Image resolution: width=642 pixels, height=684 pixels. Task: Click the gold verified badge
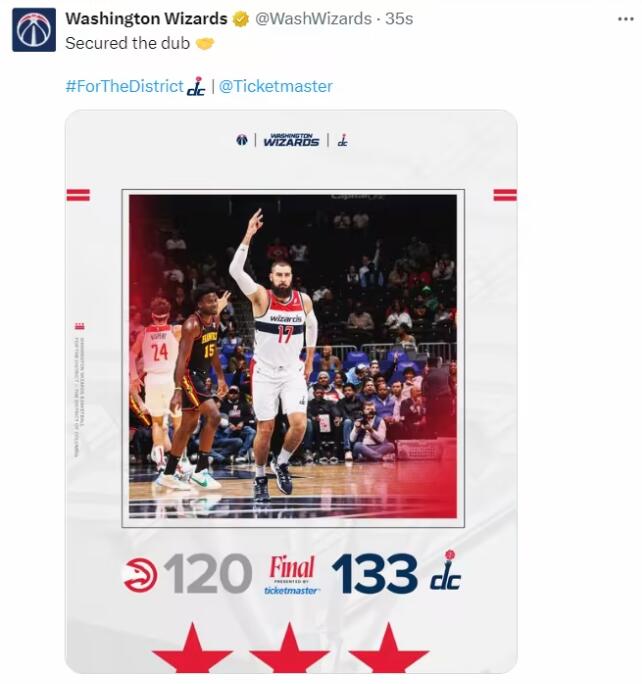[240, 19]
